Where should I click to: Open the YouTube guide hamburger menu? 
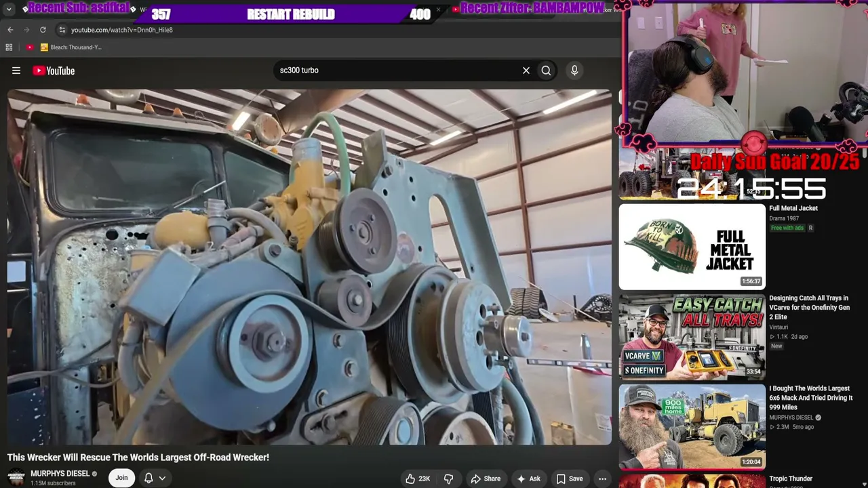(16, 70)
